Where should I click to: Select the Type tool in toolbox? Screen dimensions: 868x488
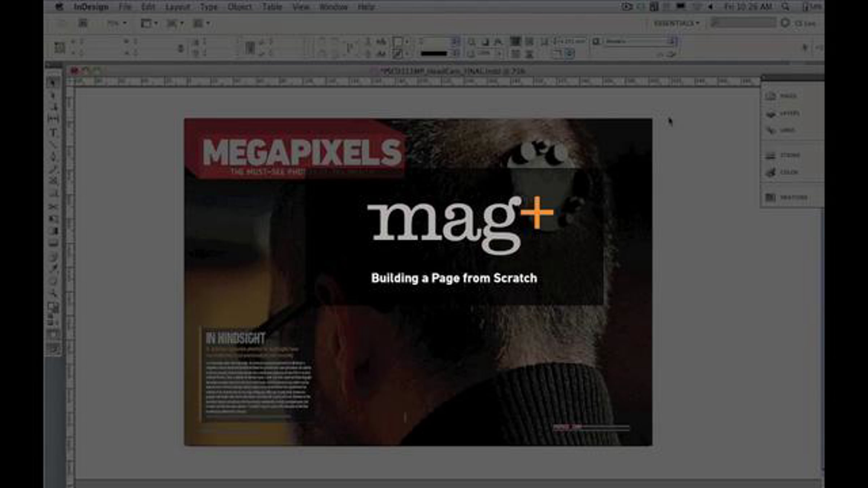53,132
